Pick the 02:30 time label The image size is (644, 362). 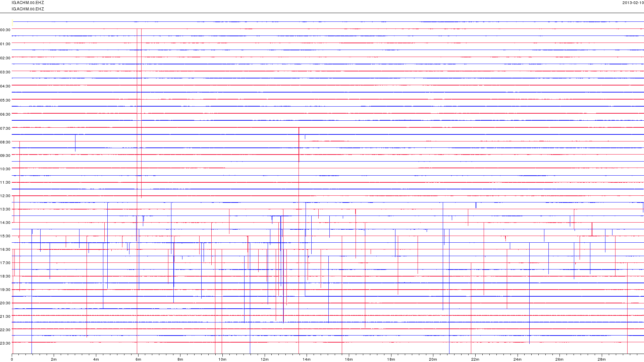5,58
